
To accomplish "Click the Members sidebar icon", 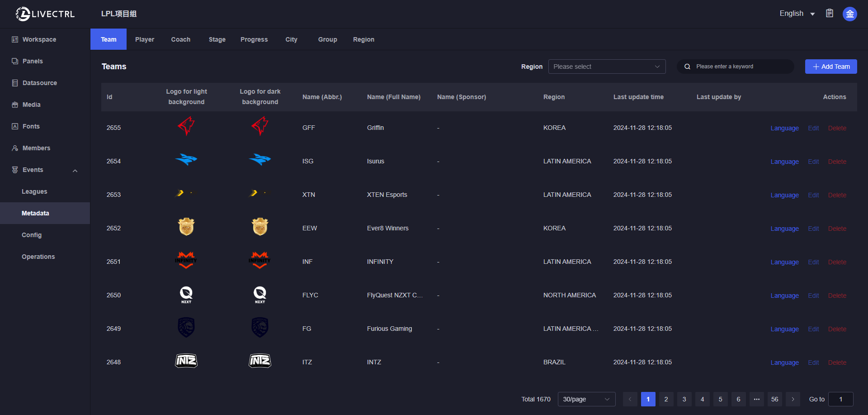I will [15, 148].
